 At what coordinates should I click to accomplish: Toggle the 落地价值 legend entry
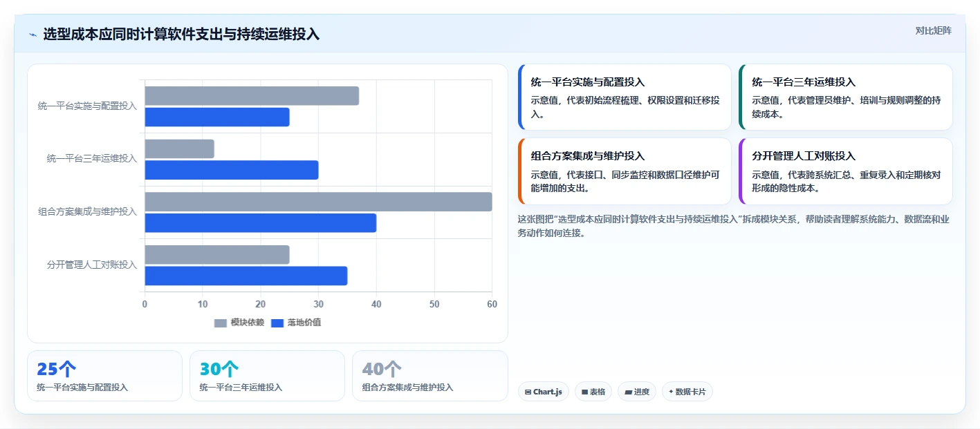click(x=296, y=323)
